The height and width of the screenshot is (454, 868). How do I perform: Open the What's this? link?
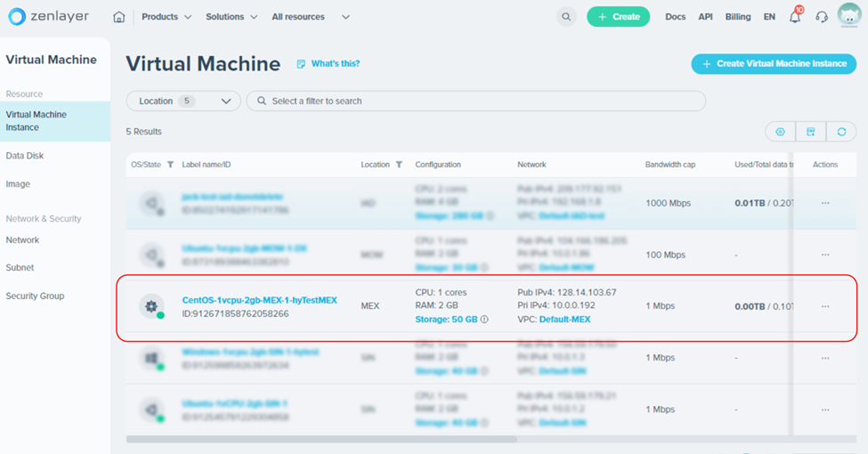pyautogui.click(x=336, y=64)
